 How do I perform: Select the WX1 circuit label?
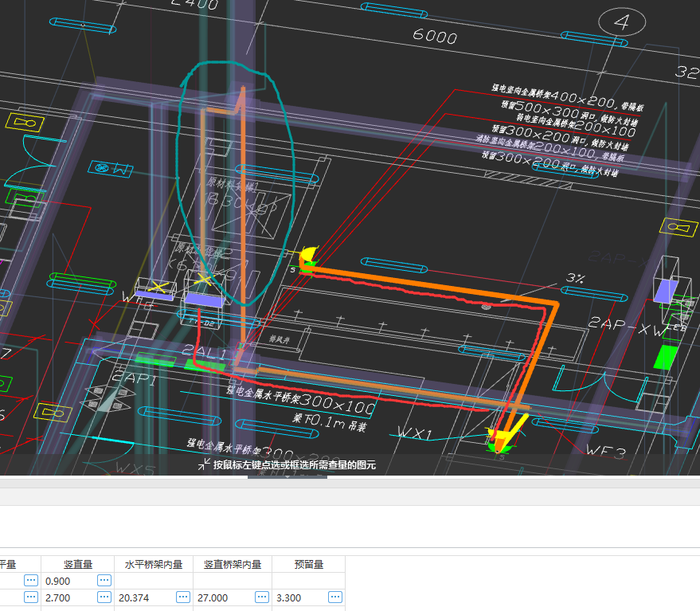[x=415, y=433]
